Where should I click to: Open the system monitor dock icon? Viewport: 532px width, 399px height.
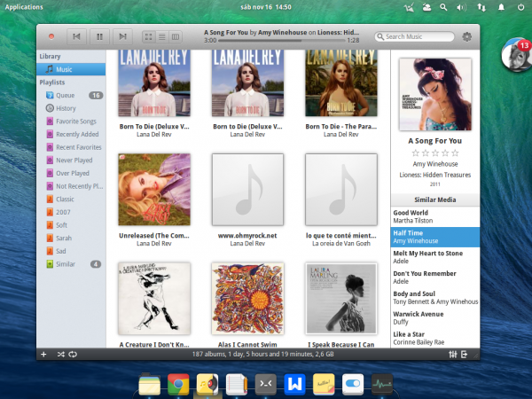(x=382, y=385)
